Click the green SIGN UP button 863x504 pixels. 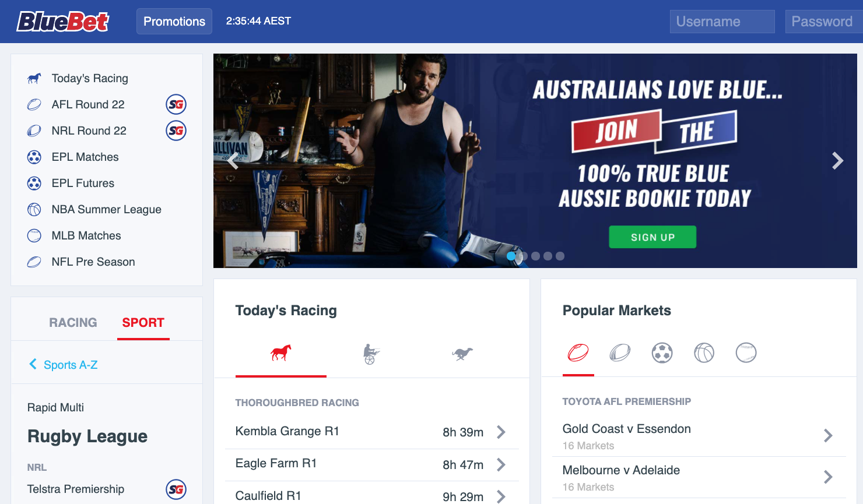652,237
